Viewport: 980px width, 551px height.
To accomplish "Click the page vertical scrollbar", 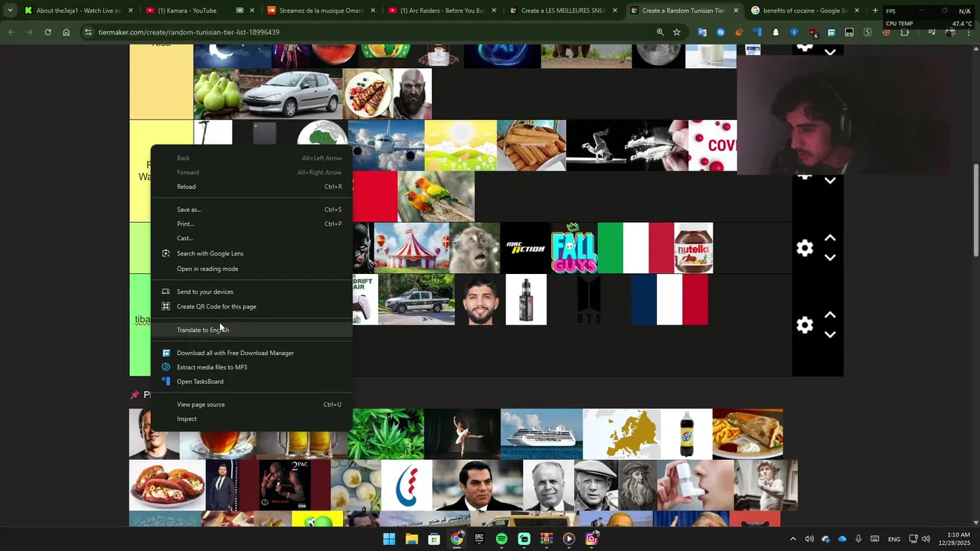I will point(975,210).
